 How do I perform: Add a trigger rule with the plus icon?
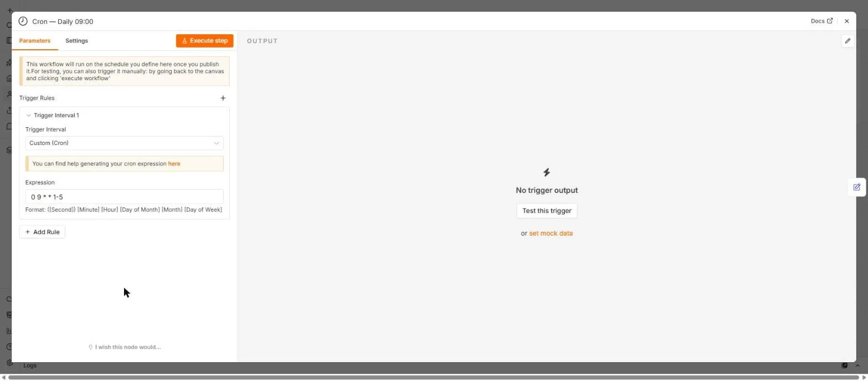click(223, 98)
